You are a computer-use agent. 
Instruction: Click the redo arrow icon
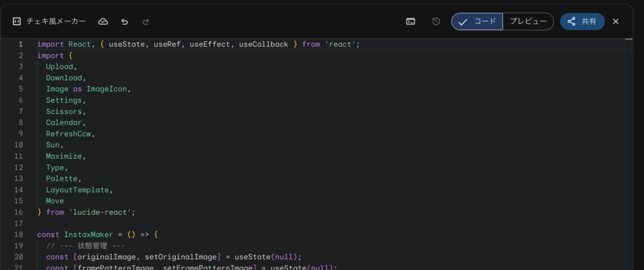pyautogui.click(x=146, y=21)
